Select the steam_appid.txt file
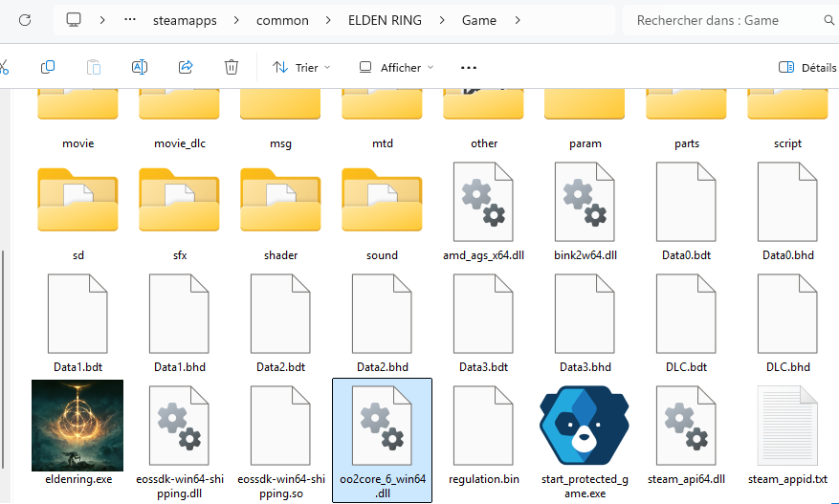The width and height of the screenshot is (839, 504). pos(787,434)
